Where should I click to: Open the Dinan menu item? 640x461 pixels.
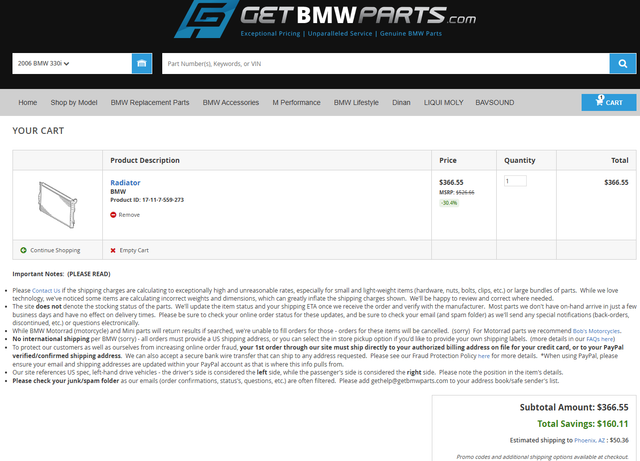pos(401,102)
